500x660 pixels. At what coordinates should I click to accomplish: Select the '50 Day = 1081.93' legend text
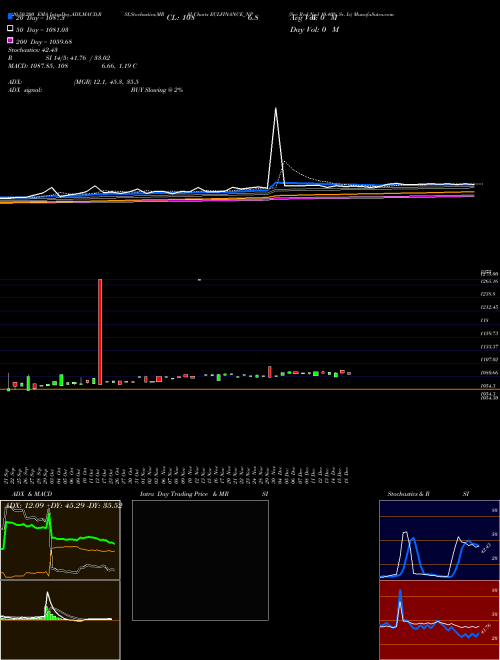42,30
